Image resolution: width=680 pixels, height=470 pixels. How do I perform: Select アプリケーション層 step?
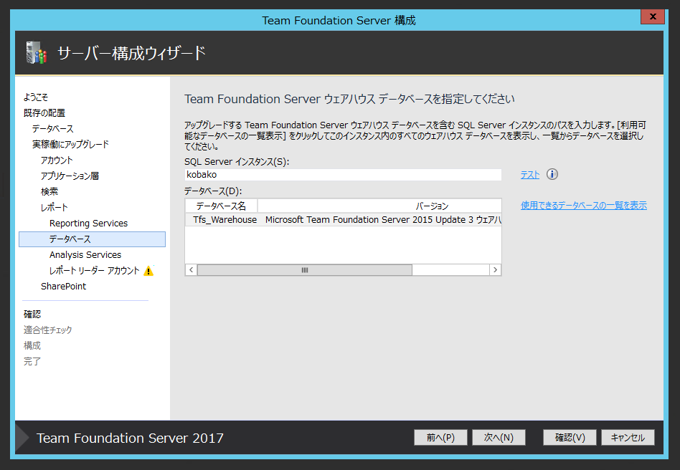point(70,176)
